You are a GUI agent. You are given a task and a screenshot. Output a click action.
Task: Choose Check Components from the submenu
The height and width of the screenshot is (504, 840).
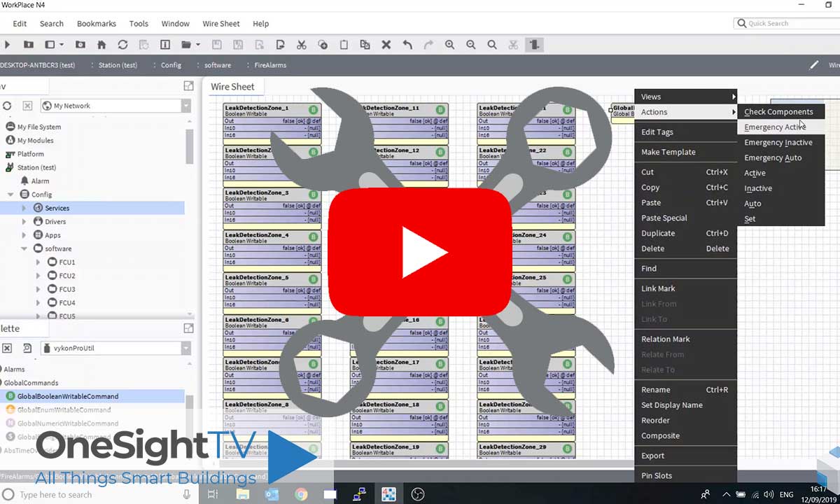point(780,112)
